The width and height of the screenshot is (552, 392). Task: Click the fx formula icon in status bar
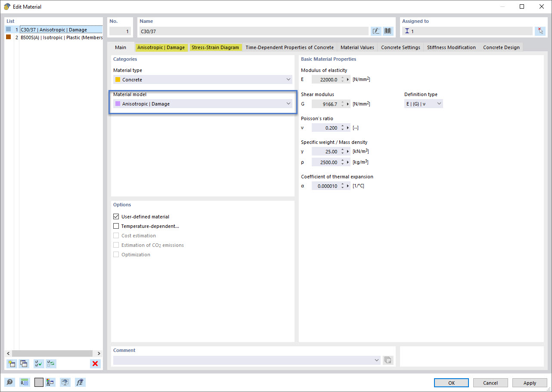point(80,382)
